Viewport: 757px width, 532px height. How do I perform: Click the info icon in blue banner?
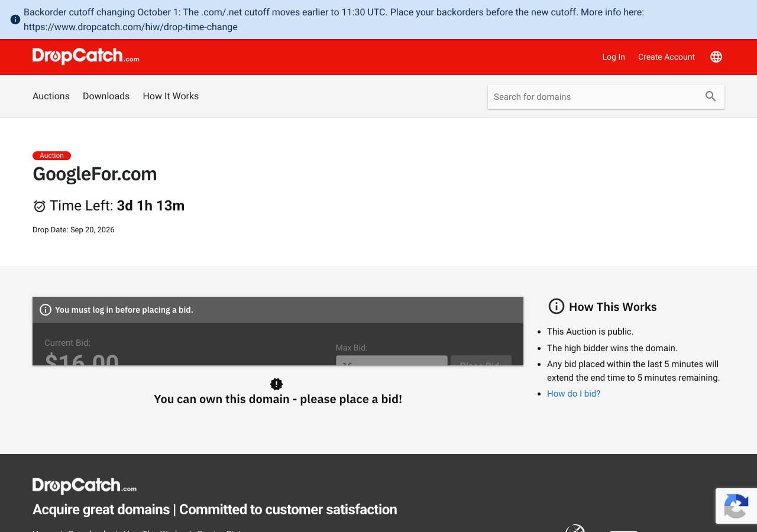15,20
